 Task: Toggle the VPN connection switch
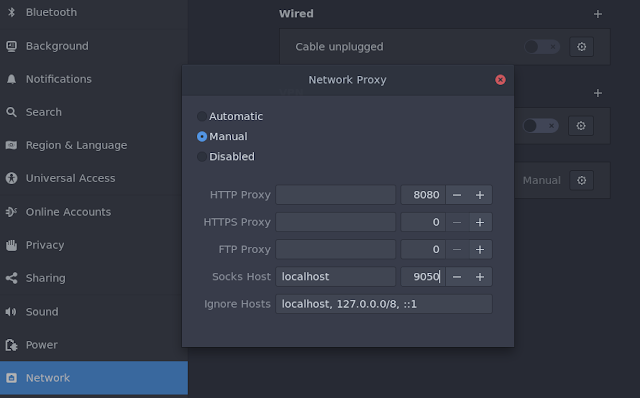[541, 126]
